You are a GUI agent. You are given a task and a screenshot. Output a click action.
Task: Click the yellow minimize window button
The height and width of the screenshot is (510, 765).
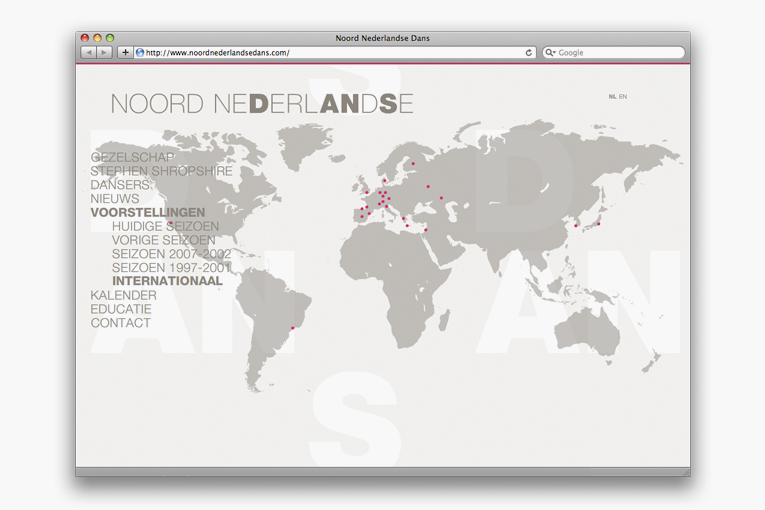pos(97,38)
